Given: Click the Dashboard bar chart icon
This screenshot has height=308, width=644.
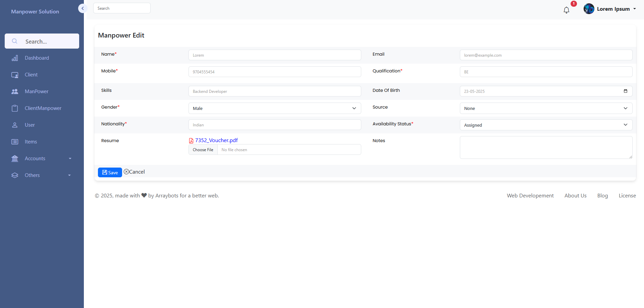Looking at the screenshot, I should pyautogui.click(x=15, y=58).
